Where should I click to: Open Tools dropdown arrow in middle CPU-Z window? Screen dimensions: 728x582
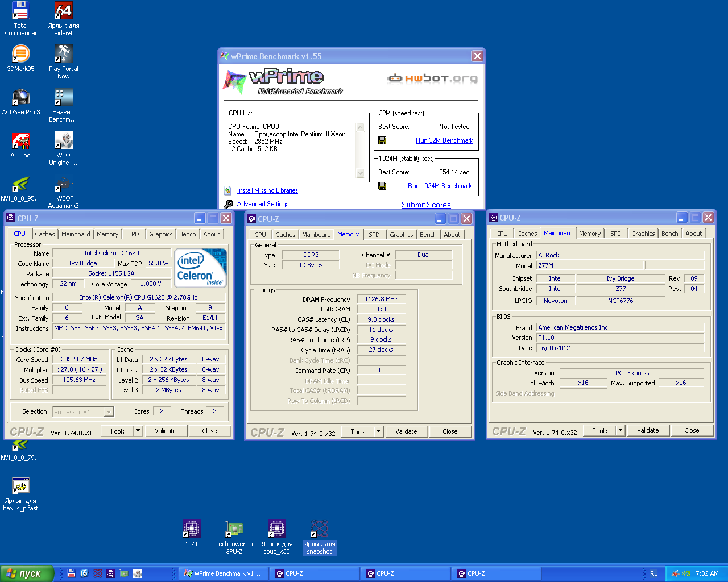pos(378,431)
